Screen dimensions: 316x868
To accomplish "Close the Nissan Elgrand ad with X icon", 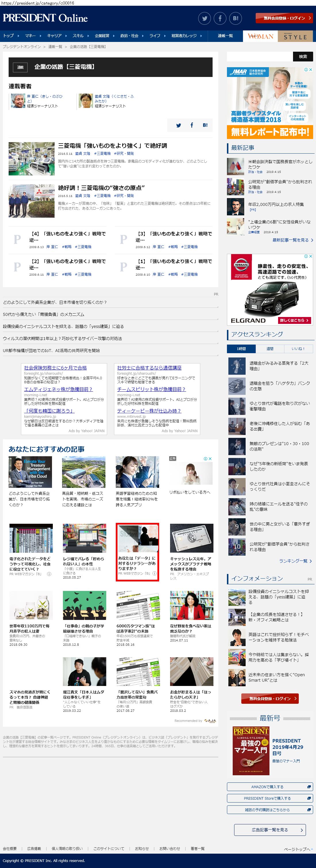I will tap(311, 256).
